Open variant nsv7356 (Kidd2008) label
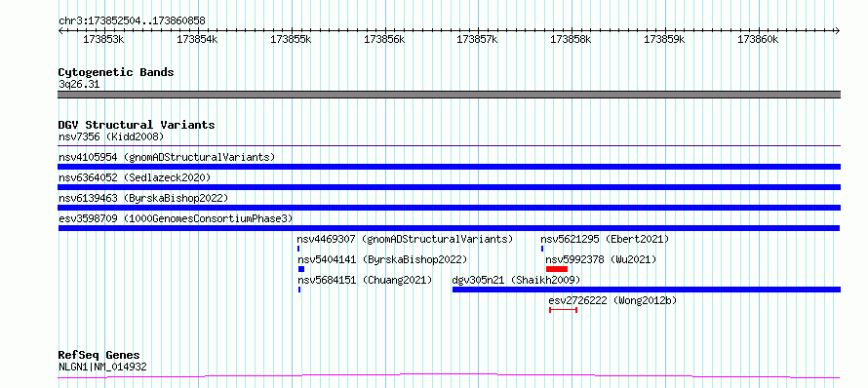The width and height of the screenshot is (868, 388). coord(111,136)
